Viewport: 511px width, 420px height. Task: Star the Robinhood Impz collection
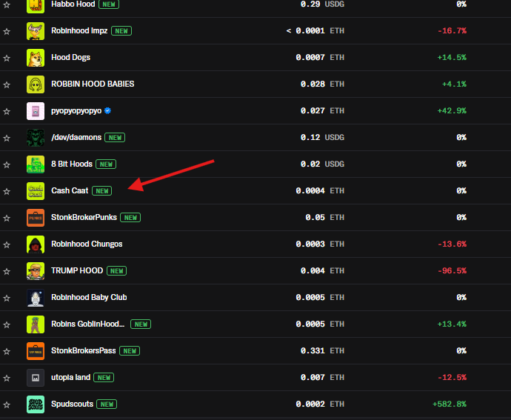pyautogui.click(x=7, y=31)
